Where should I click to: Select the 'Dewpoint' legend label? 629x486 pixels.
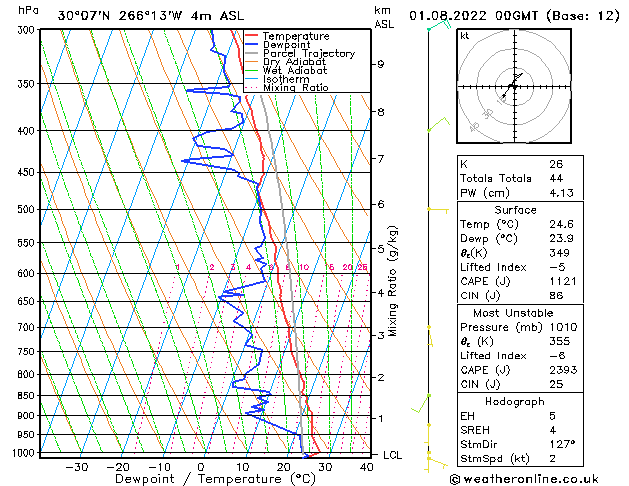[x=286, y=45]
